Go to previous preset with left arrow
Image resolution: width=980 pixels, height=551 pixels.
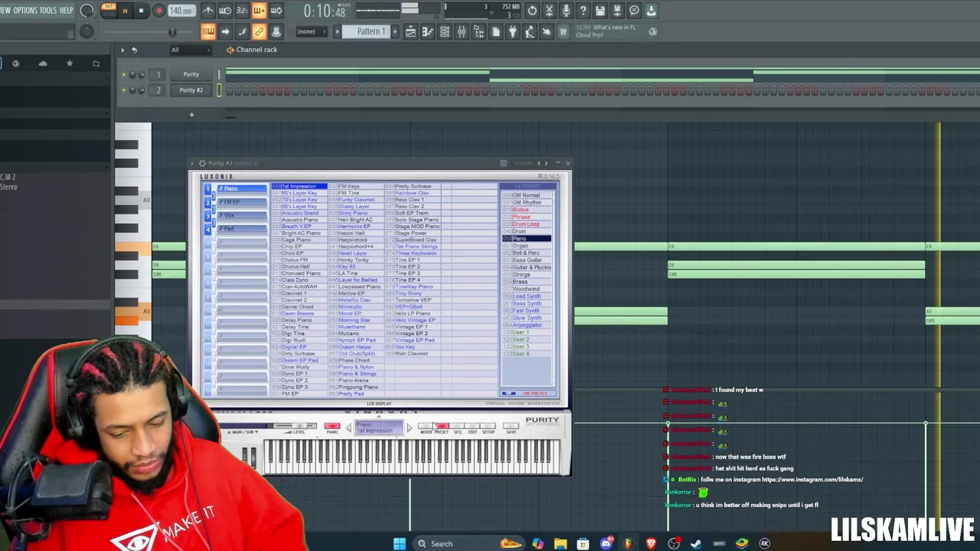[349, 428]
